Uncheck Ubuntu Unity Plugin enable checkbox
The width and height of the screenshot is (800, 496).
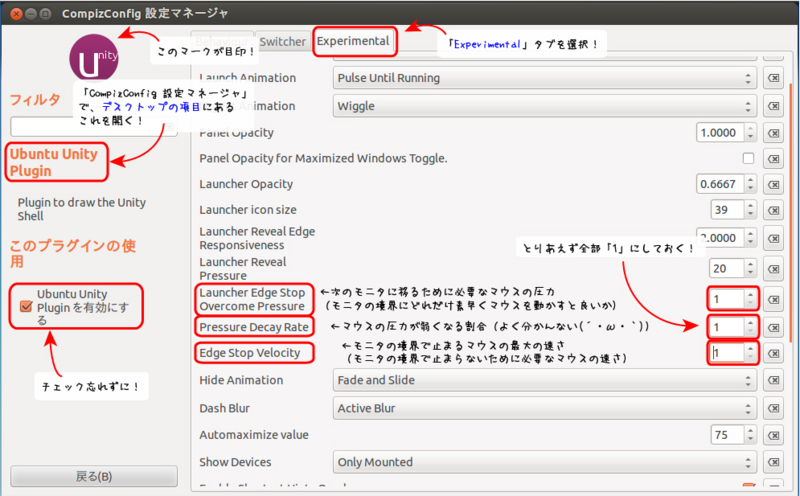[x=26, y=306]
